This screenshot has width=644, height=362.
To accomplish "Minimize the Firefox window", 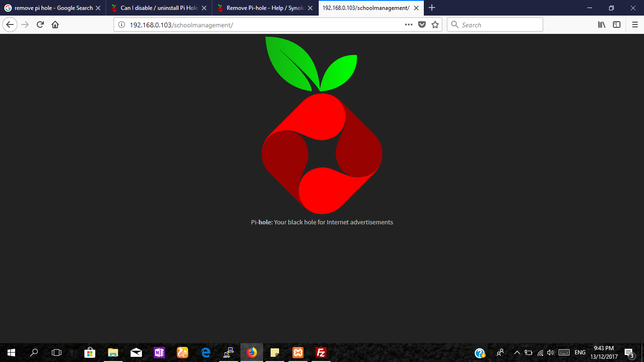I will [590, 8].
